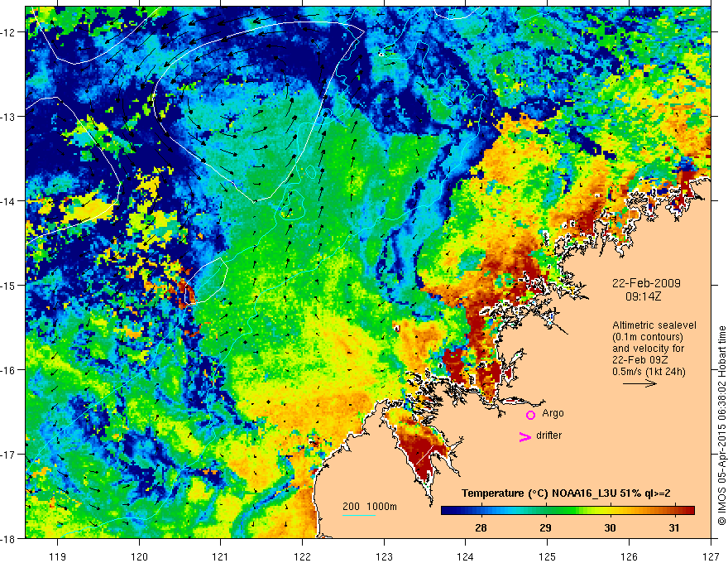
Task: Click the date label 22-Feb-2009
Action: point(646,283)
